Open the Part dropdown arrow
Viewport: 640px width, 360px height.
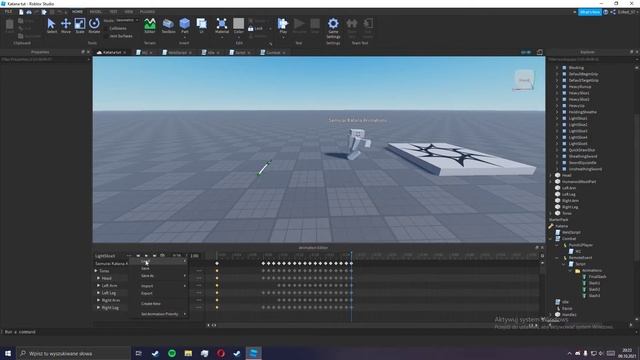[x=184, y=37]
